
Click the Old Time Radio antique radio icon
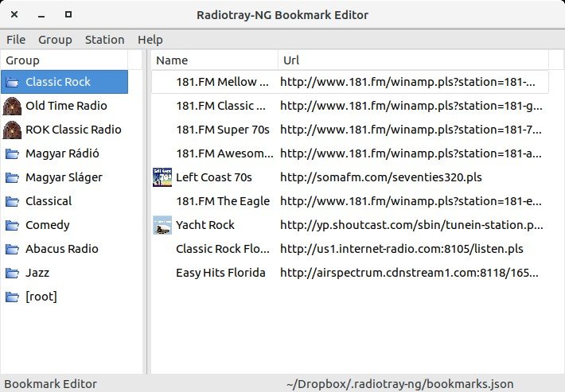(x=12, y=106)
